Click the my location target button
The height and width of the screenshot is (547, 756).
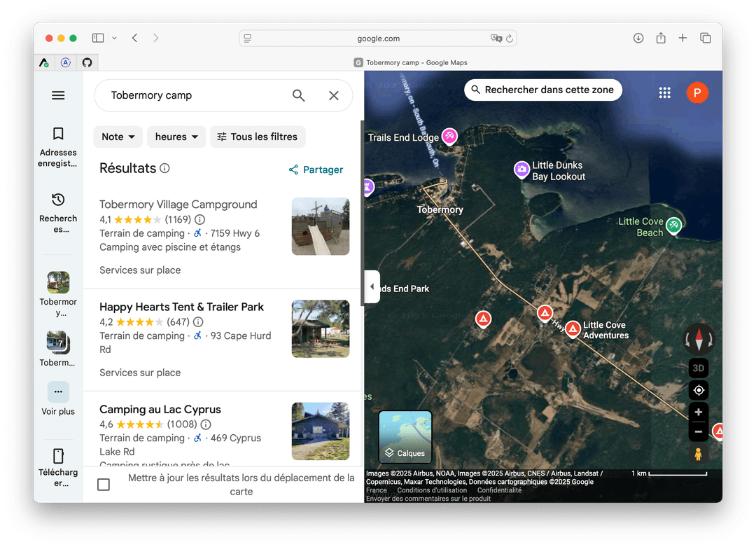[698, 390]
